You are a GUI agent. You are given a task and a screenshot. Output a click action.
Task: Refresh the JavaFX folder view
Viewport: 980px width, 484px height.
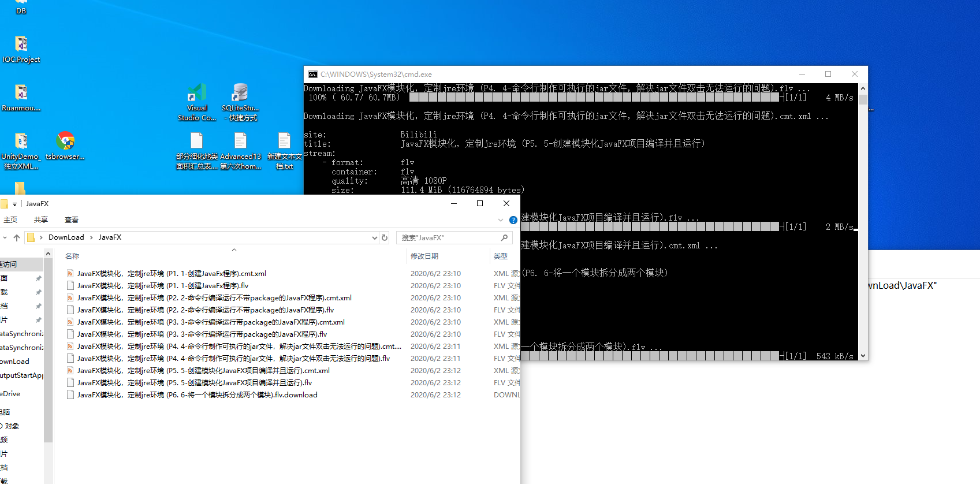(385, 237)
